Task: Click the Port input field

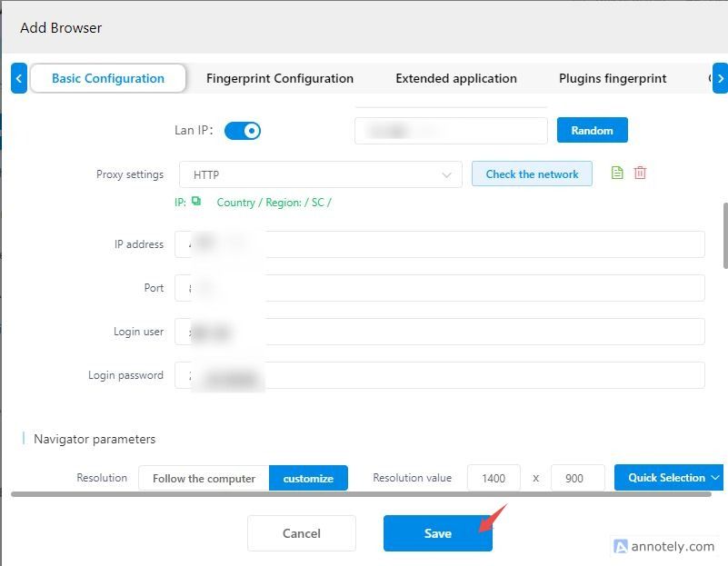Action: (439, 288)
